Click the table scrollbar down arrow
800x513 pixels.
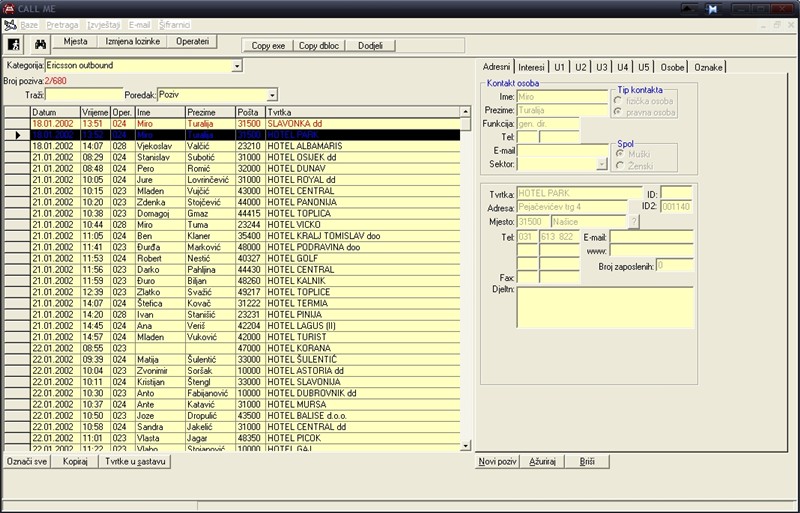(x=465, y=446)
